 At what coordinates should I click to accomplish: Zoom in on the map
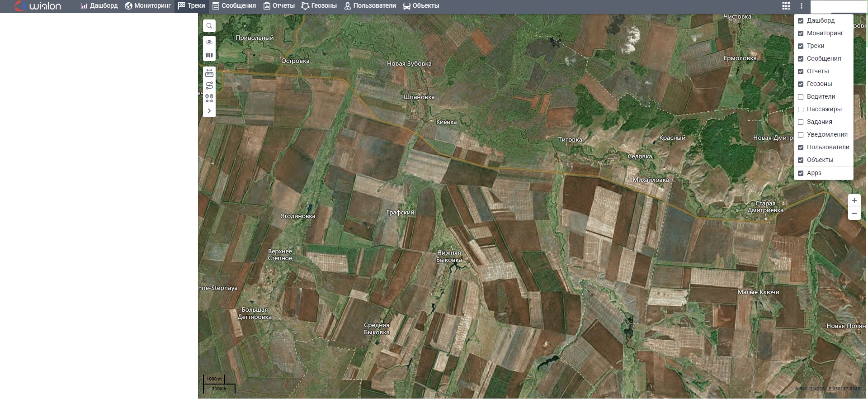854,200
